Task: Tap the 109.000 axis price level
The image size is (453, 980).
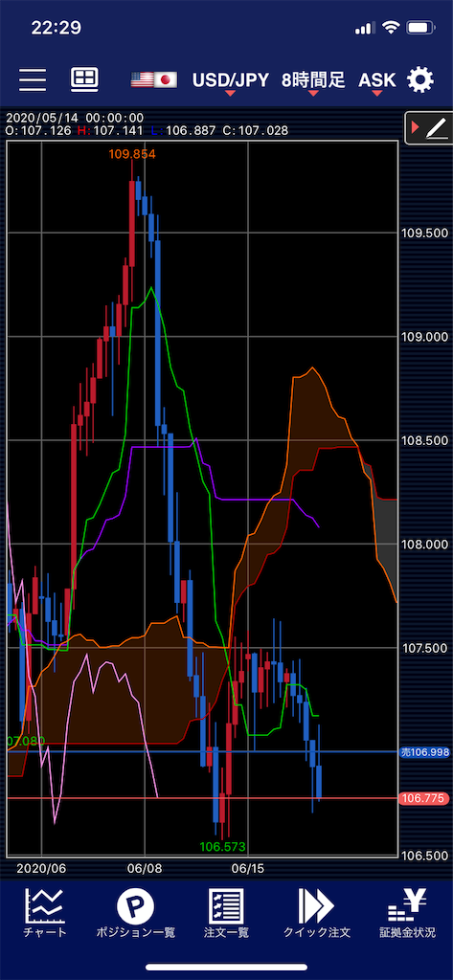Action: (423, 337)
